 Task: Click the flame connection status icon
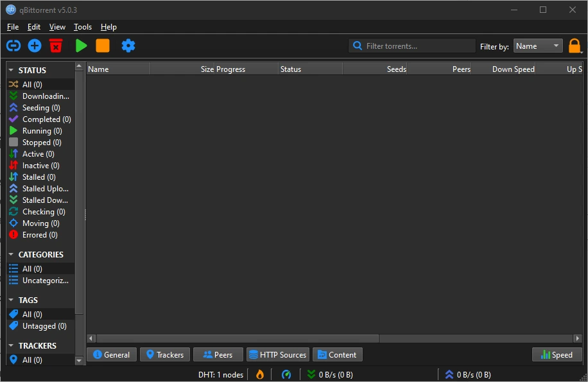click(x=260, y=374)
